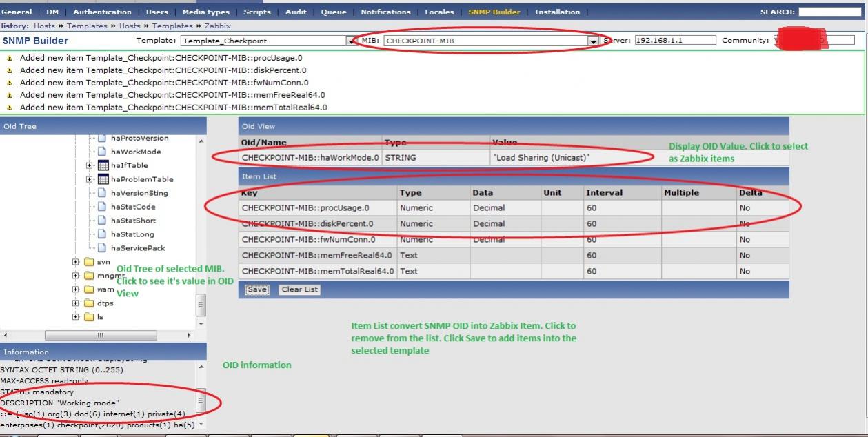Open the Authentication menu item

[102, 12]
